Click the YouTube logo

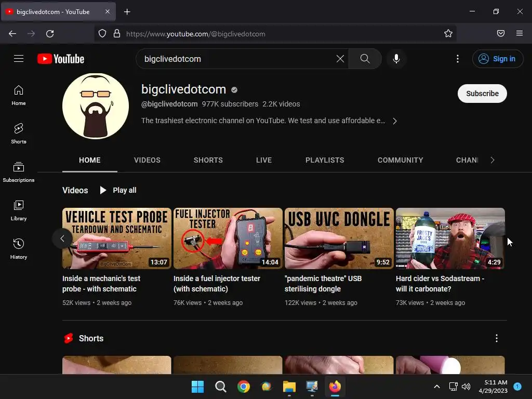coord(61,59)
